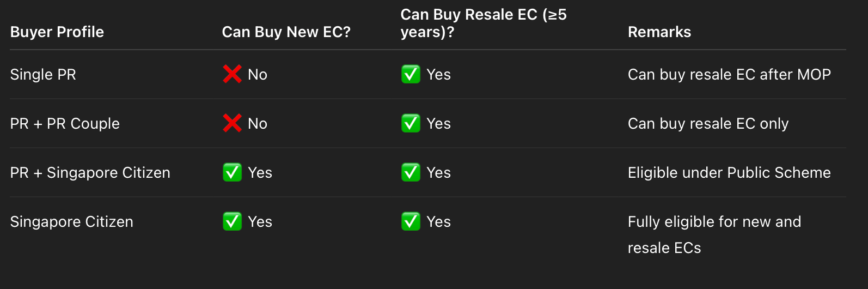Image resolution: width=868 pixels, height=289 pixels.
Task: Click remark 'Fully eligible for new and resale ECs'
Action: [x=714, y=234]
